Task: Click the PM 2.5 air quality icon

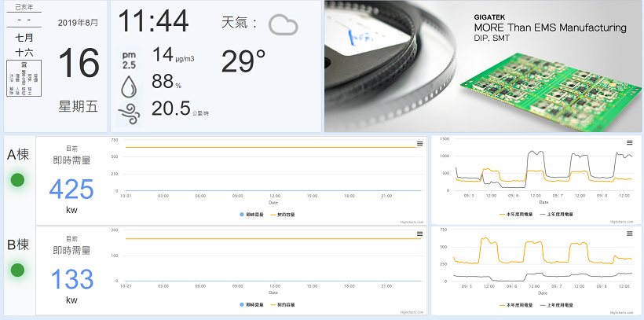Action: coord(130,59)
